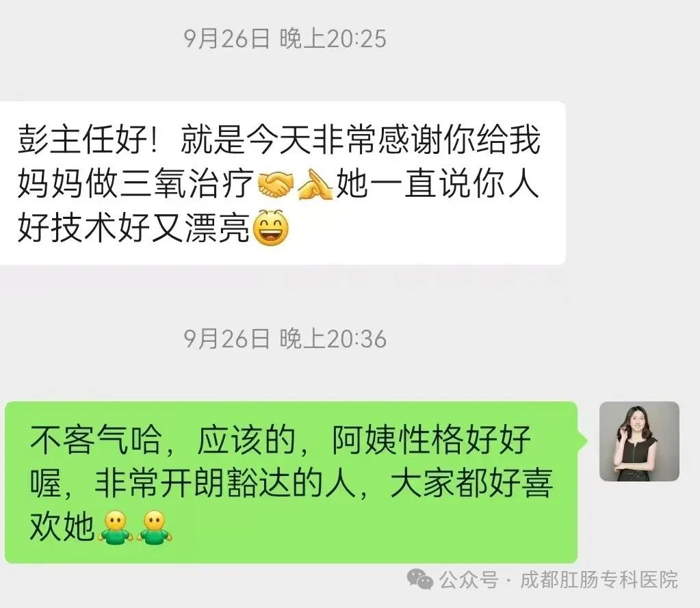Tap the second green doll emoji in green bubble

click(155, 527)
